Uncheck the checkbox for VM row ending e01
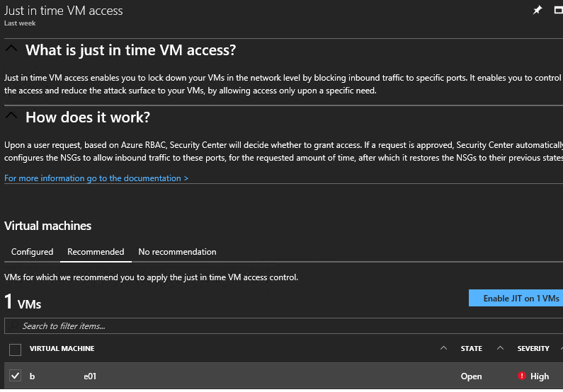563x392 pixels. tap(15, 376)
